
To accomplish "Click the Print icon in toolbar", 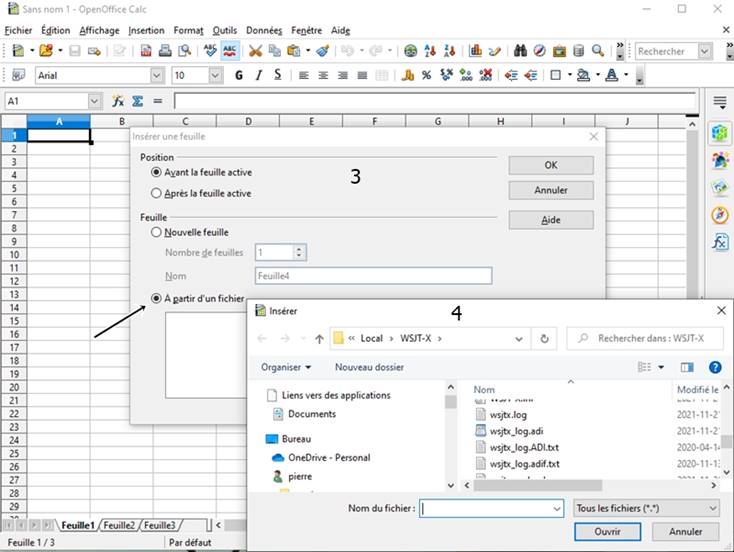I will point(165,51).
